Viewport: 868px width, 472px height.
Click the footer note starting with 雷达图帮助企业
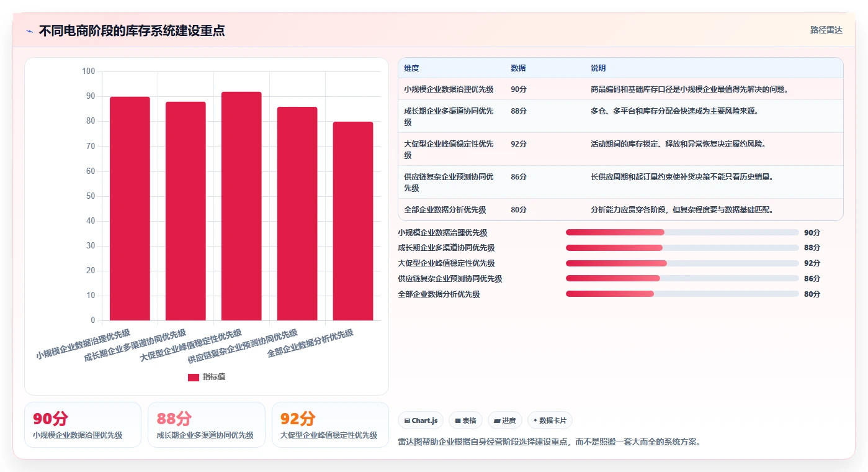pos(549,442)
